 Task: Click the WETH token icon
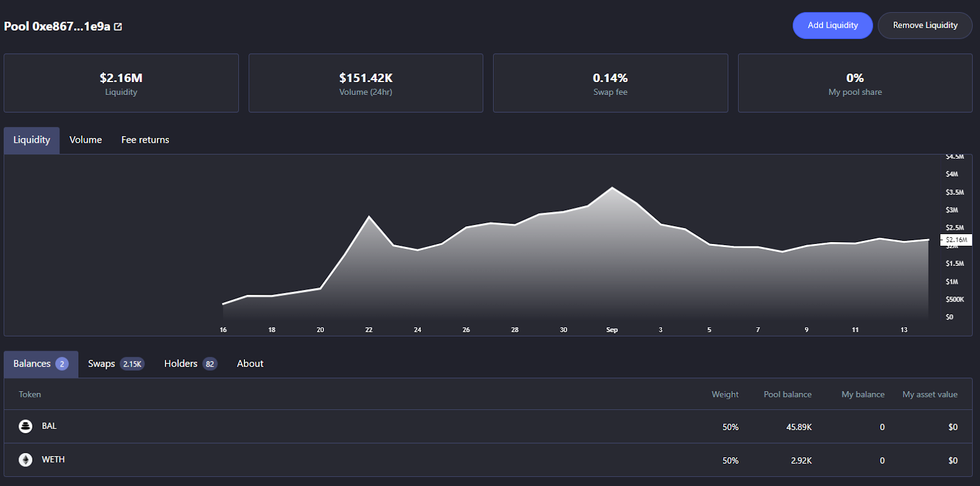[25, 460]
